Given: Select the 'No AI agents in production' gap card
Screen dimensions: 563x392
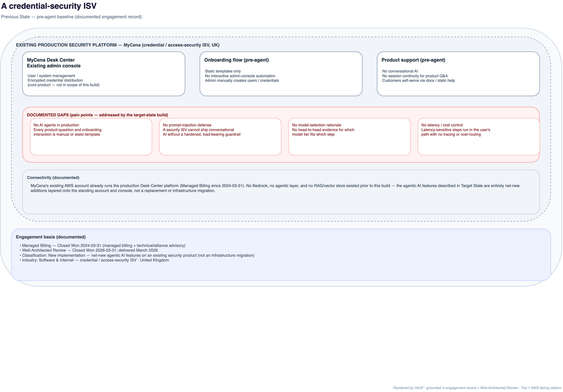Looking at the screenshot, I should [91, 137].
